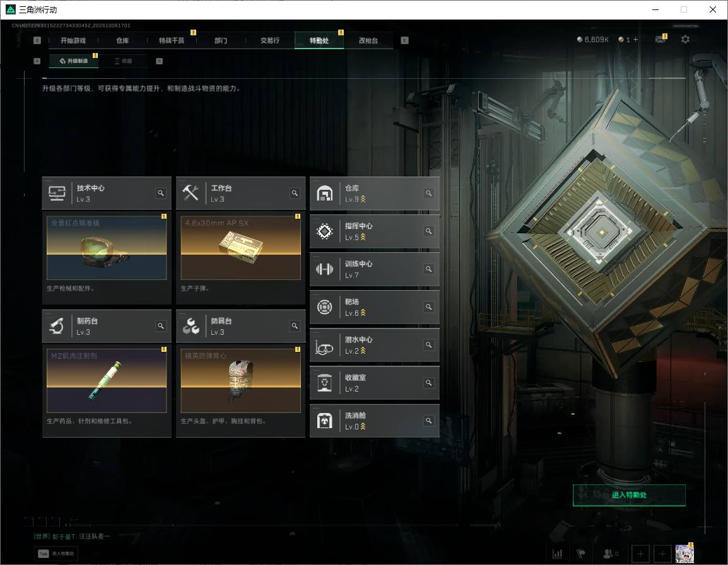Click the 训练中心 dumbbell icon
728x565 pixels.
pos(324,269)
